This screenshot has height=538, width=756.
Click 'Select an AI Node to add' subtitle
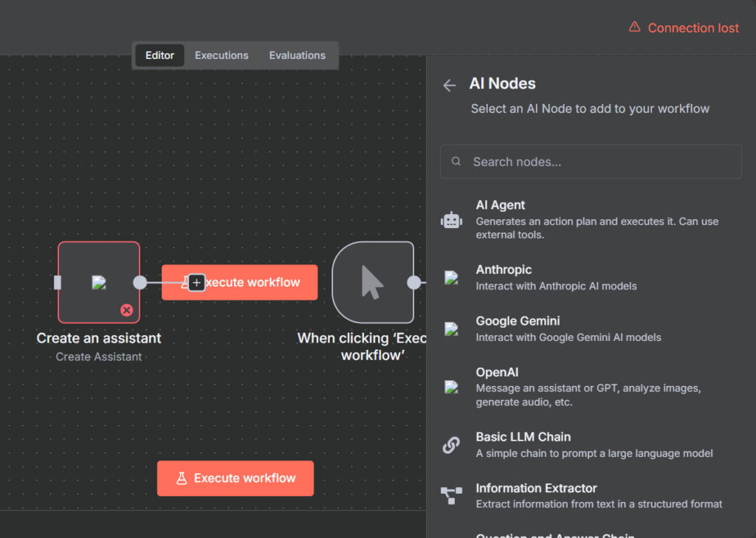click(x=590, y=108)
